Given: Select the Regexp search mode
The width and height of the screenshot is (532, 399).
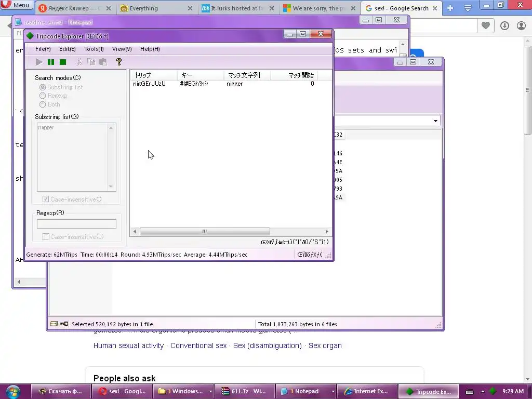Looking at the screenshot, I should (x=43, y=96).
